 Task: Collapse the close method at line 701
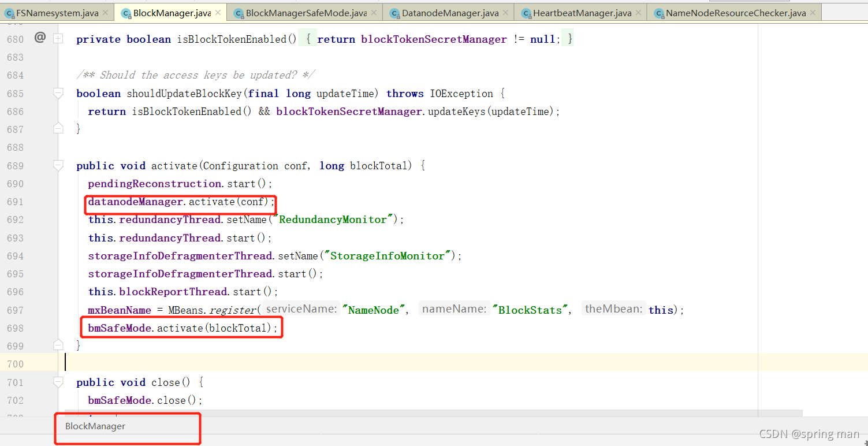[x=58, y=382]
